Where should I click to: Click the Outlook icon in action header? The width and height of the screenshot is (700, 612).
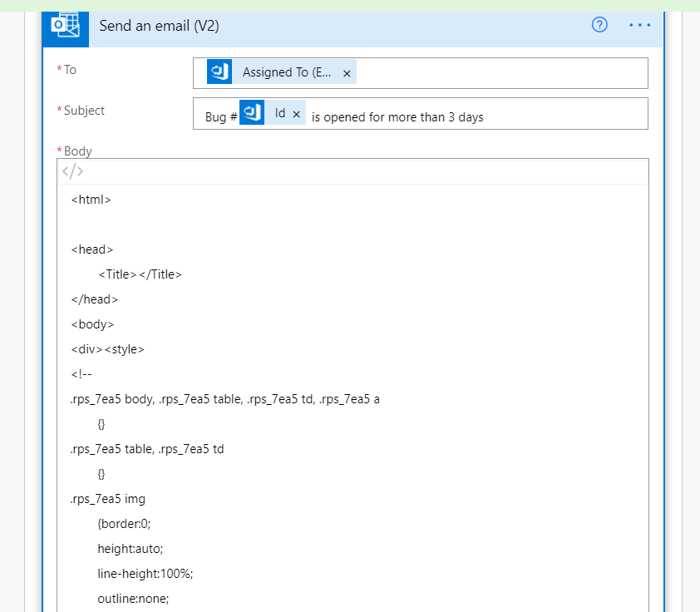click(x=66, y=26)
